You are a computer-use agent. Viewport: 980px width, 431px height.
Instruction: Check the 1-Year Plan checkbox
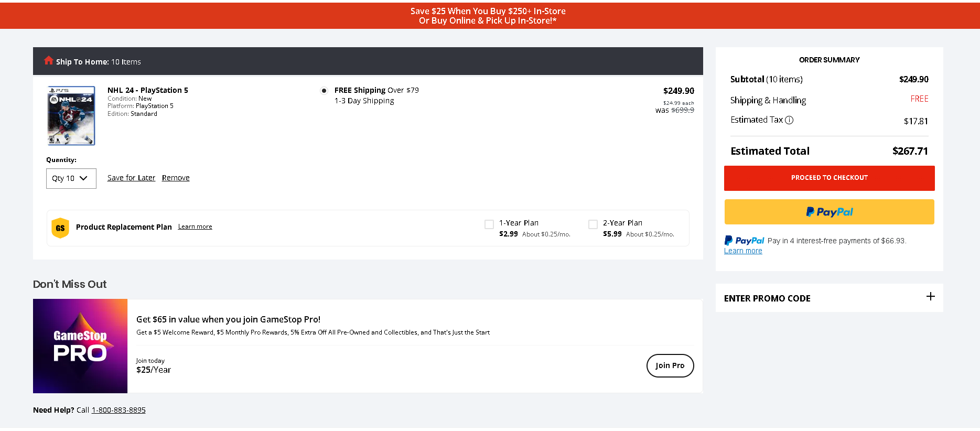click(x=489, y=224)
